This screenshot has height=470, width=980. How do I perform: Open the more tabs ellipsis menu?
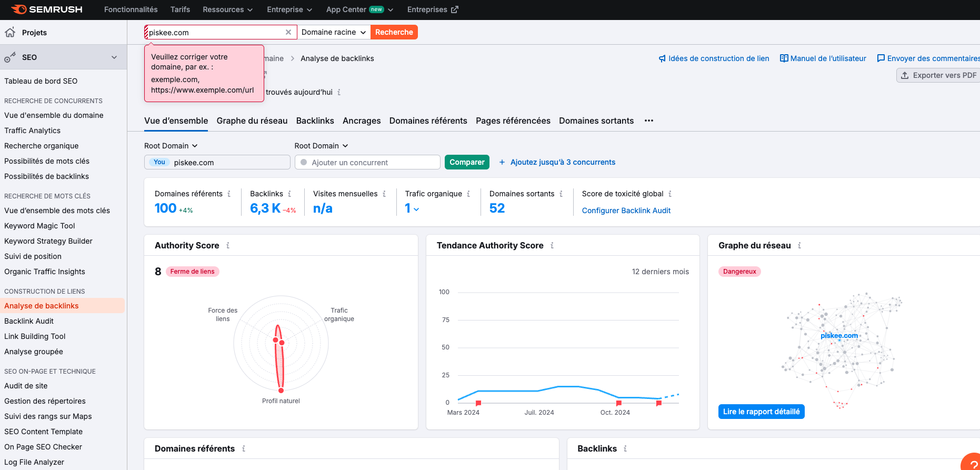click(649, 121)
